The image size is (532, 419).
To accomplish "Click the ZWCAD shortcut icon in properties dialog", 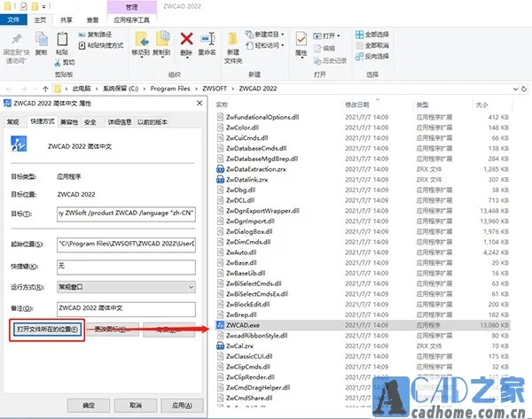I will pyautogui.click(x=19, y=144).
